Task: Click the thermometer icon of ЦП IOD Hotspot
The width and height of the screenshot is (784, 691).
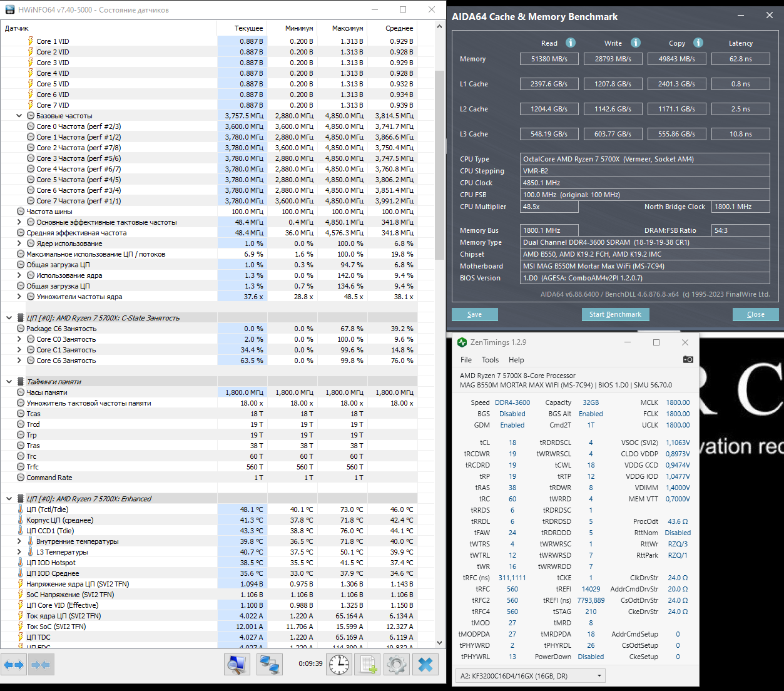Action: tap(21, 563)
